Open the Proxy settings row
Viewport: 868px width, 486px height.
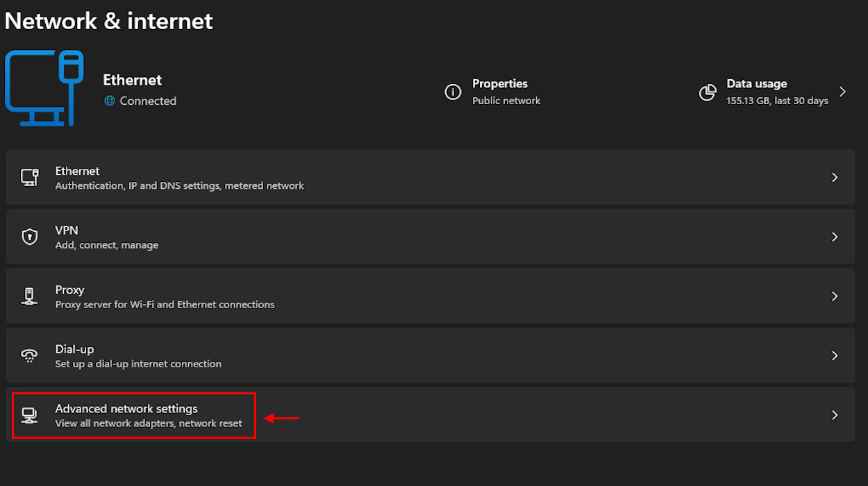(417, 296)
